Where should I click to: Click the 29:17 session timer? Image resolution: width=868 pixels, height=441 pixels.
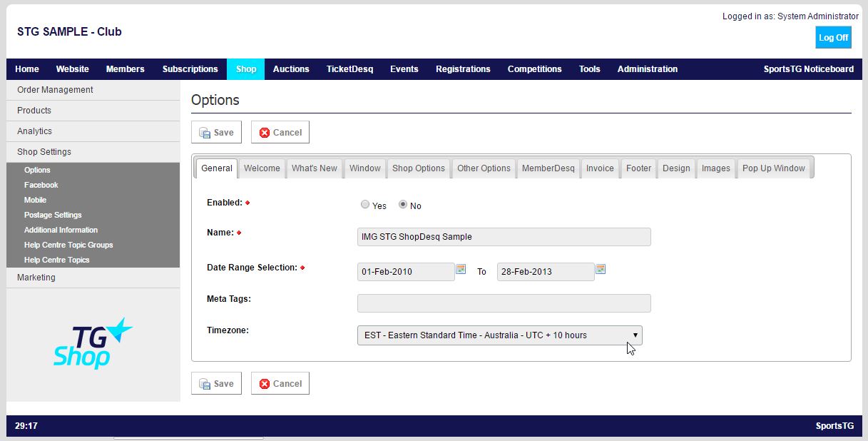coord(26,426)
